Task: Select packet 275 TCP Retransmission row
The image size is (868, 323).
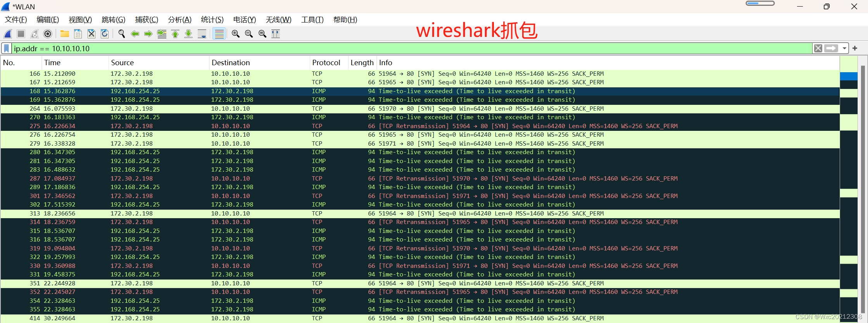Action: coord(420,126)
